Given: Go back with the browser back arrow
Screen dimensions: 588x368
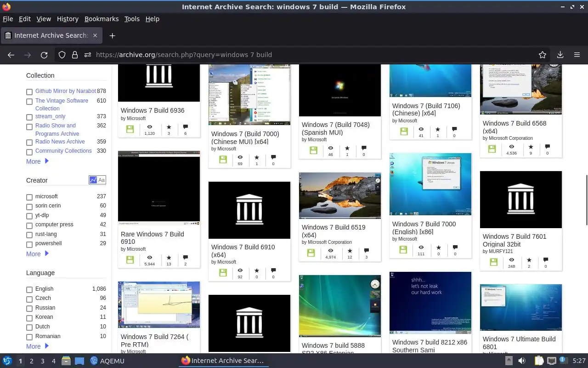Looking at the screenshot, I should 11,55.
